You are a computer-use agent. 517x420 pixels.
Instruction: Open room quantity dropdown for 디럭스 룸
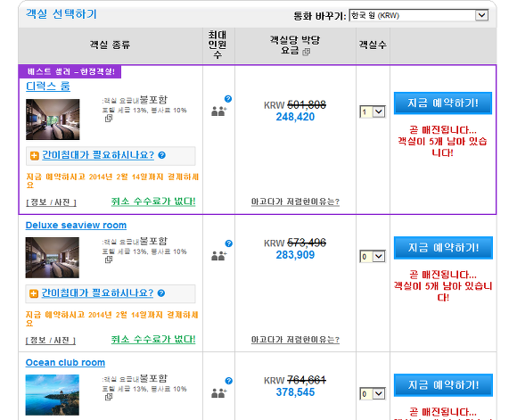373,111
